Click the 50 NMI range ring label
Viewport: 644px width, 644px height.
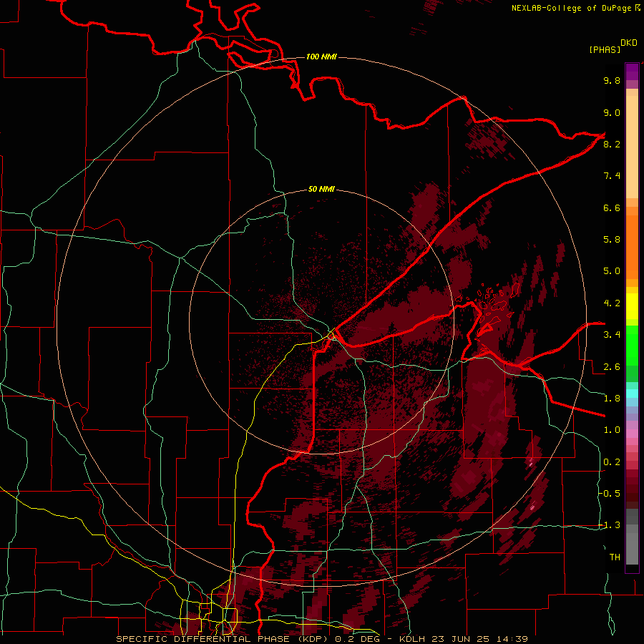click(x=321, y=189)
